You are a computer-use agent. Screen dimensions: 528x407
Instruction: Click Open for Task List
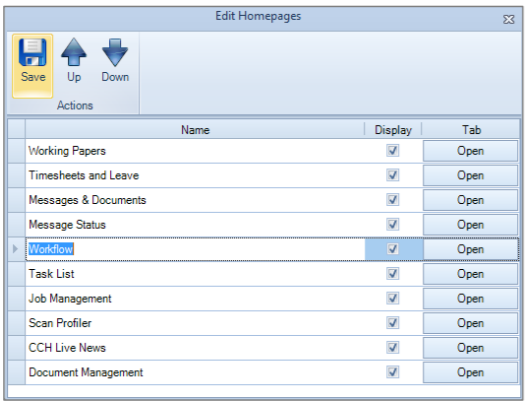[x=470, y=274]
